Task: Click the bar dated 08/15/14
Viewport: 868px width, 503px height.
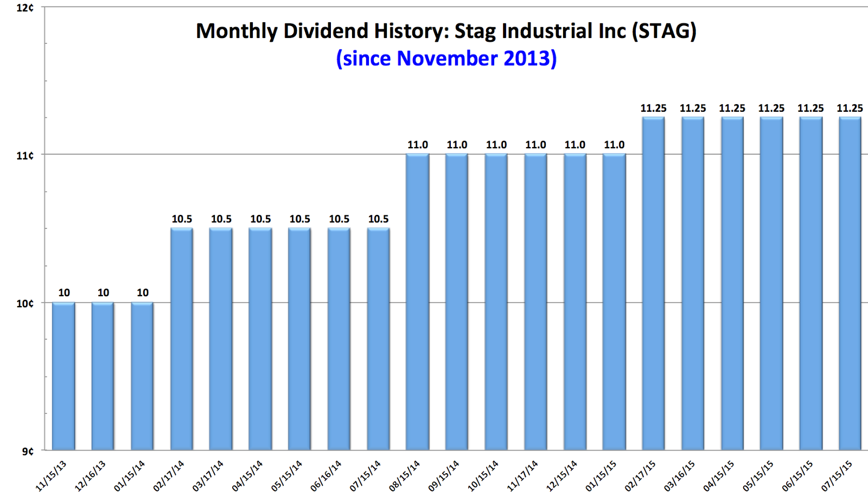Action: (x=418, y=302)
